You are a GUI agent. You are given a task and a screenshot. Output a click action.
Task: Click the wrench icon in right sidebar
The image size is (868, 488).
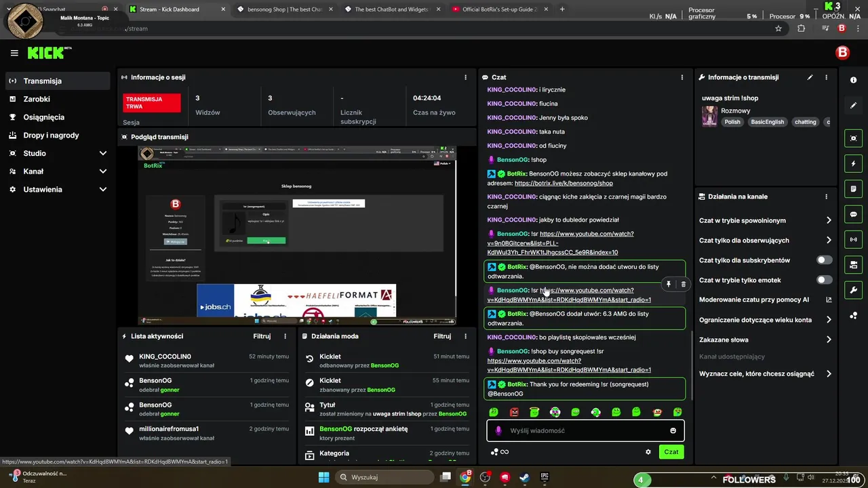(x=853, y=290)
